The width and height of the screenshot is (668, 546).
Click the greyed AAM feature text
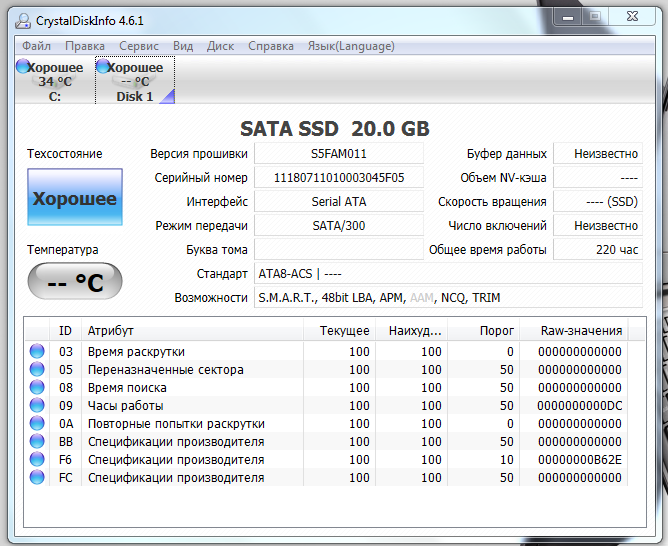tap(421, 298)
